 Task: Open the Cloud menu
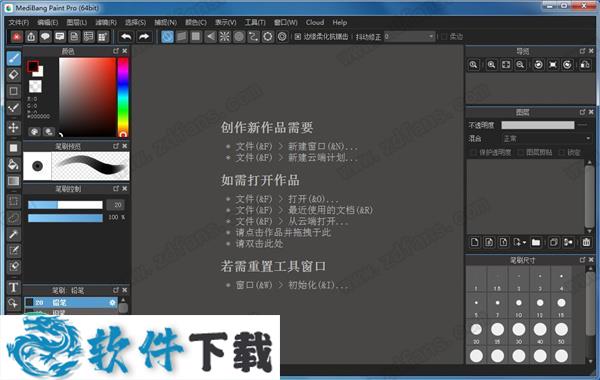pos(315,22)
